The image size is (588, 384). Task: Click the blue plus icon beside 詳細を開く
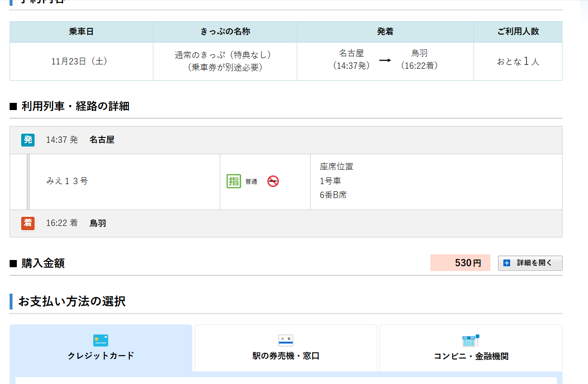click(506, 263)
